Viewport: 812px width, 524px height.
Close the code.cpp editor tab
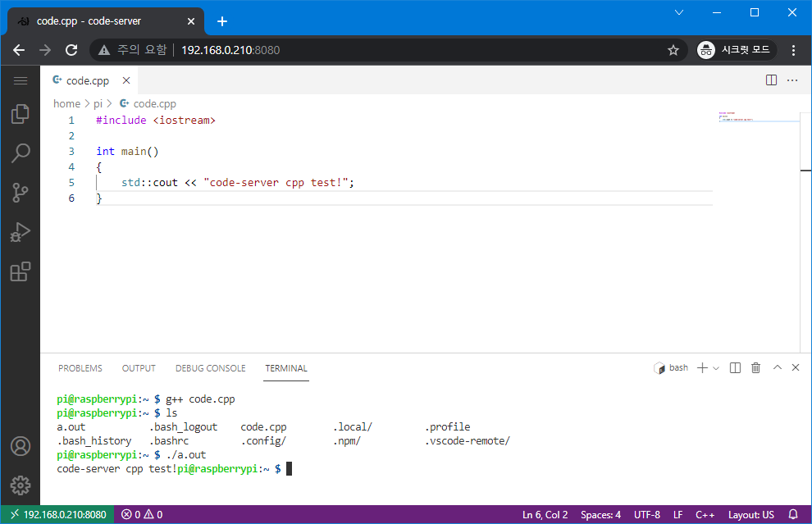pos(126,80)
